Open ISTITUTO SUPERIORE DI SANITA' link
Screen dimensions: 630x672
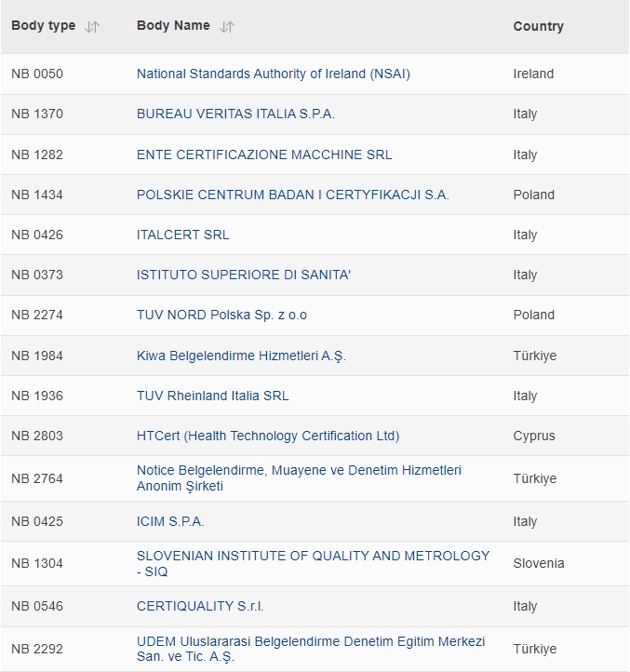[x=244, y=275]
